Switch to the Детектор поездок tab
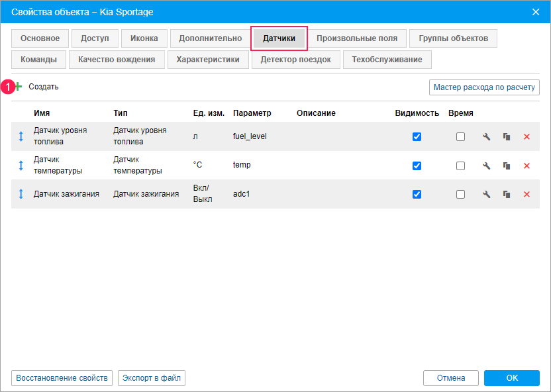 click(296, 60)
